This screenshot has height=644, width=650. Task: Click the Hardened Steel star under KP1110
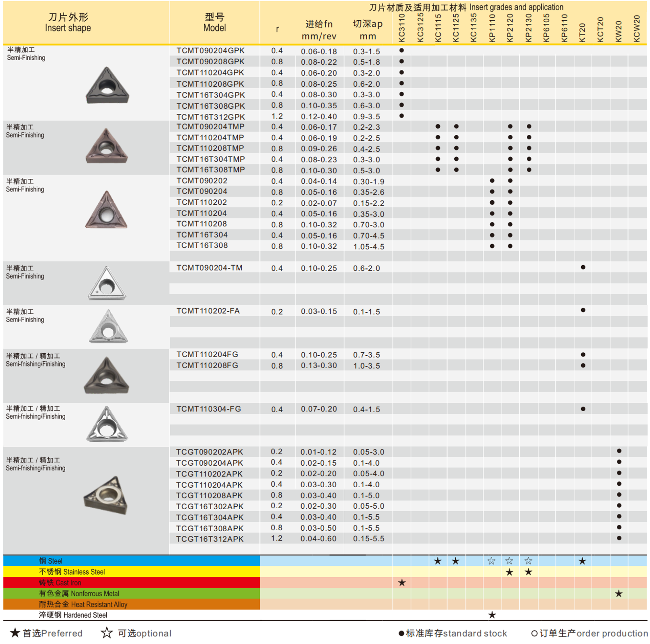[x=492, y=615]
